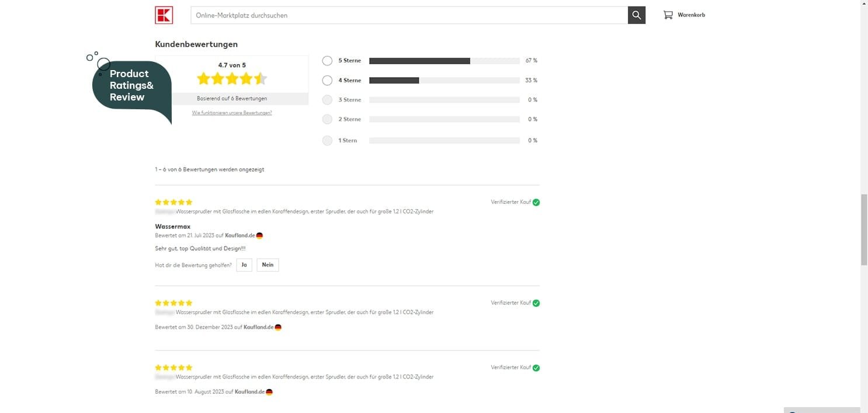Click the Nein not helpful button
The width and height of the screenshot is (868, 413).
pyautogui.click(x=268, y=265)
